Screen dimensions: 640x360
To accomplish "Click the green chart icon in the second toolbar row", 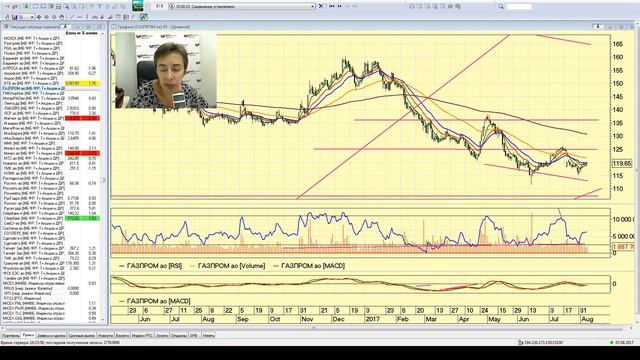I will 144,17.
